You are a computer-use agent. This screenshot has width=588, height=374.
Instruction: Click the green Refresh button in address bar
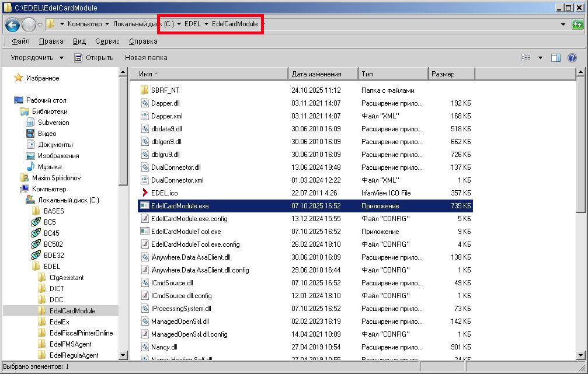(x=577, y=25)
